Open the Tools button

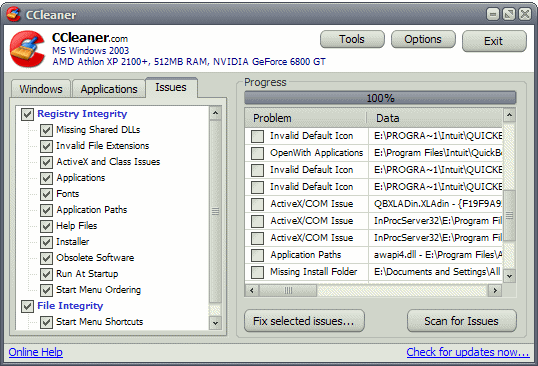pos(352,39)
